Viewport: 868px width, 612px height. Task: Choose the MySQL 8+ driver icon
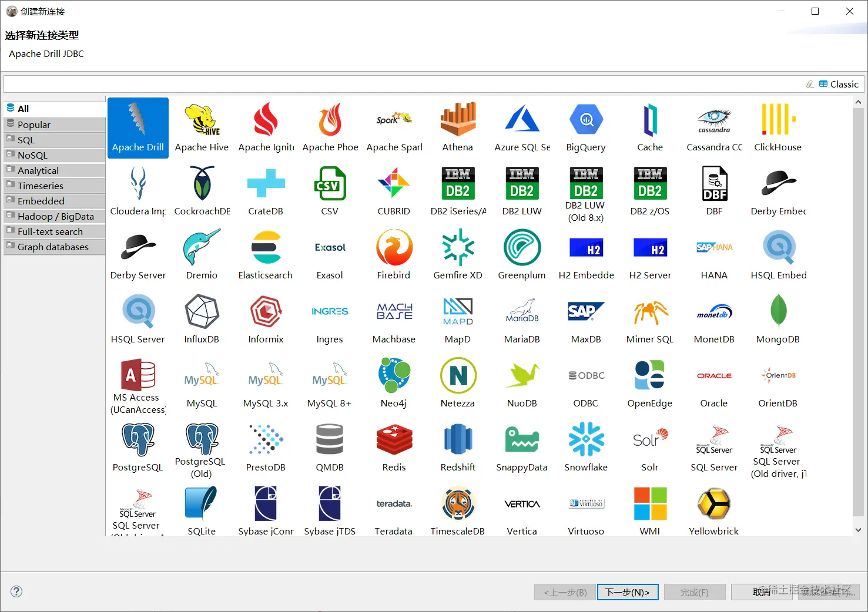pos(330,375)
